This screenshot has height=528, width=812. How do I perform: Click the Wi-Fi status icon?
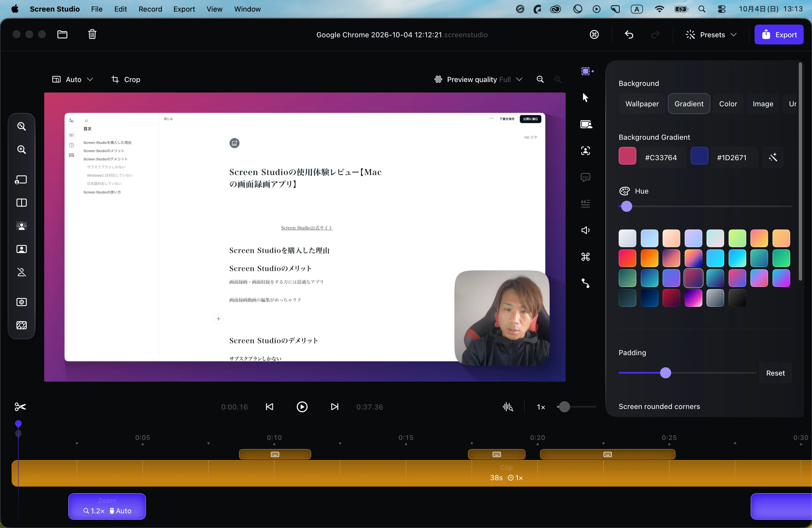click(x=659, y=9)
